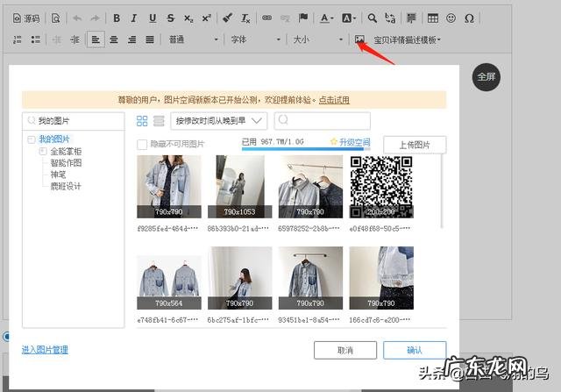561x392 pixels.
Task: Remove hyperlink with unlink icon
Action: (285, 18)
